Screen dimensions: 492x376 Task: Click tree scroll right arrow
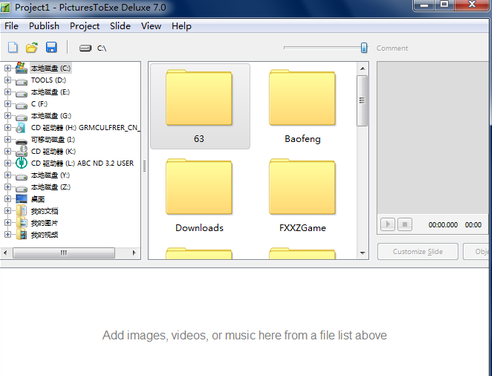134,253
